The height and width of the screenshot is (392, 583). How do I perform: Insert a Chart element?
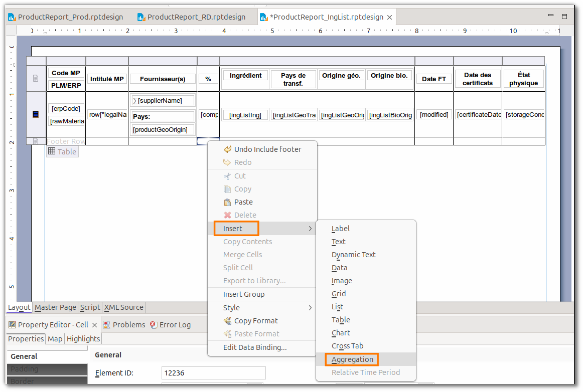(x=366, y=333)
